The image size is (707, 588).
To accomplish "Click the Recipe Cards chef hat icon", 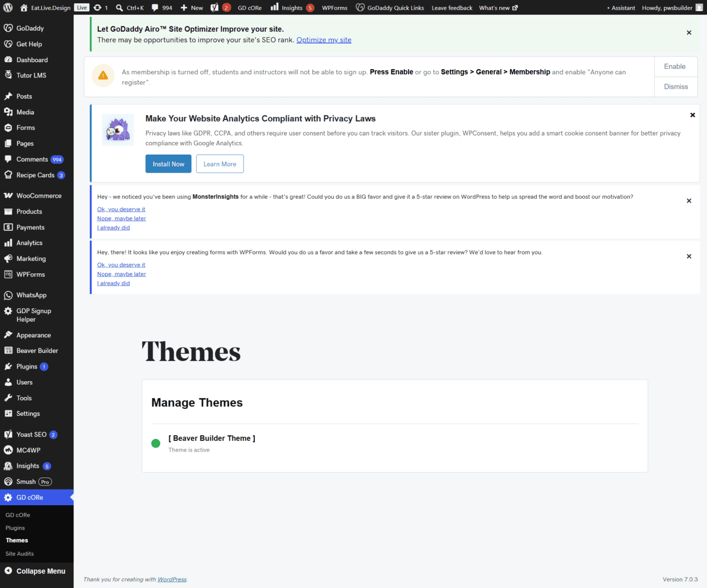I will tap(8, 175).
